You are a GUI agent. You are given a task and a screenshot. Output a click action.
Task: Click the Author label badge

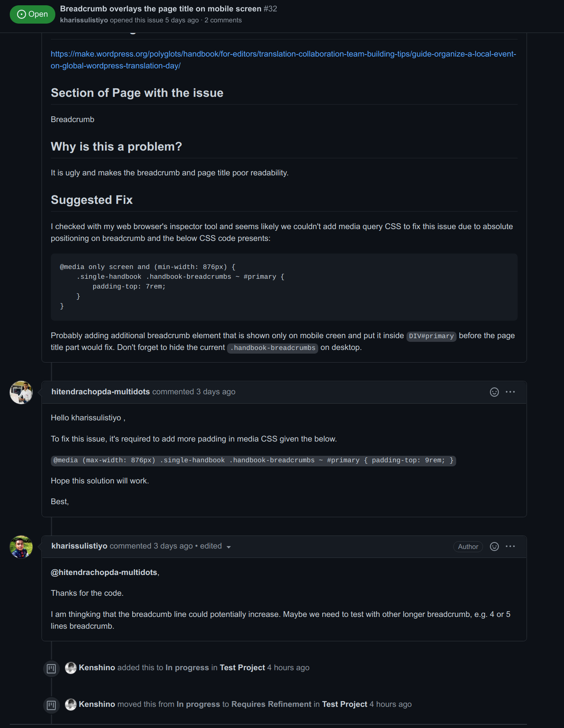click(468, 547)
